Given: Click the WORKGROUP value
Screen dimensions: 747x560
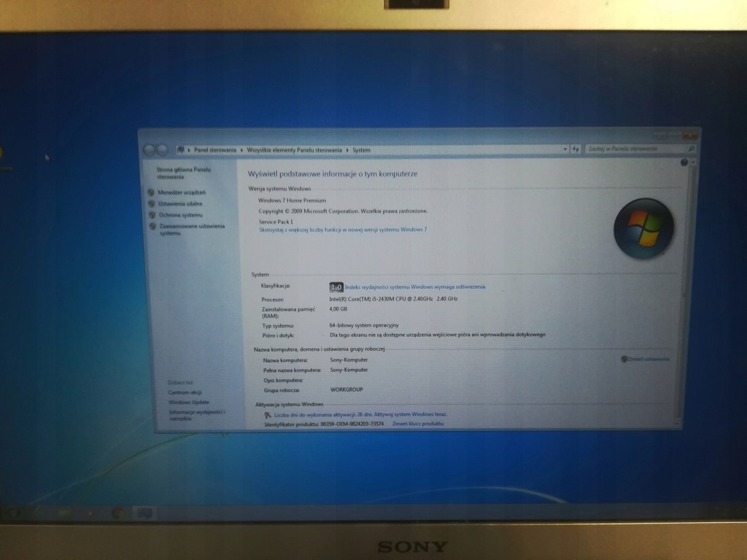Looking at the screenshot, I should pyautogui.click(x=347, y=389).
